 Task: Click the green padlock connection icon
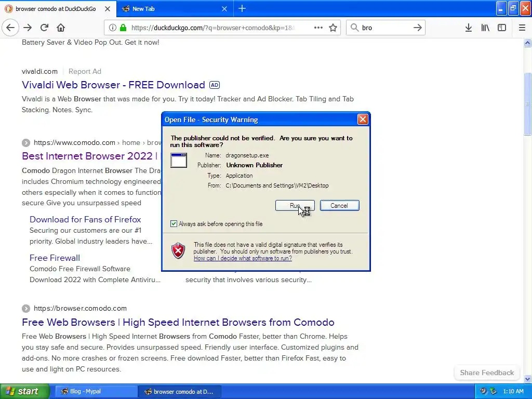(123, 28)
